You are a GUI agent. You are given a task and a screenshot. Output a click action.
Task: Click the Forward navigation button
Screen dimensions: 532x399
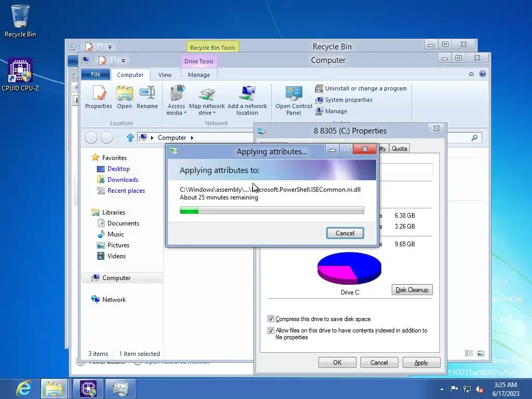click(x=107, y=137)
